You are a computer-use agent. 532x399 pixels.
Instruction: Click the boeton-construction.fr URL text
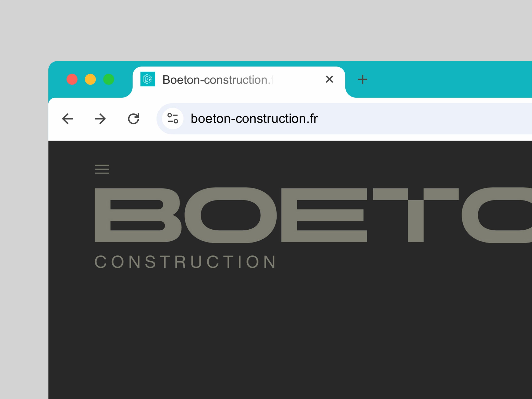[x=254, y=119]
